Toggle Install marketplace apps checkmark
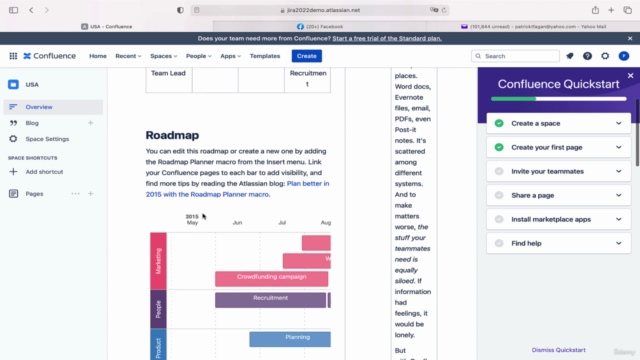The image size is (640, 360). point(499,219)
